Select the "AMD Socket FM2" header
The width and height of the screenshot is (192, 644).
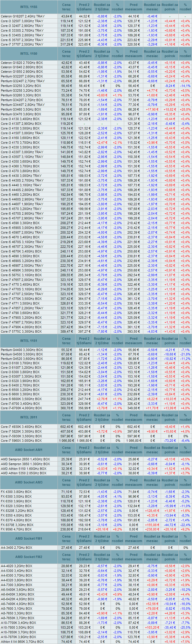[29, 557]
